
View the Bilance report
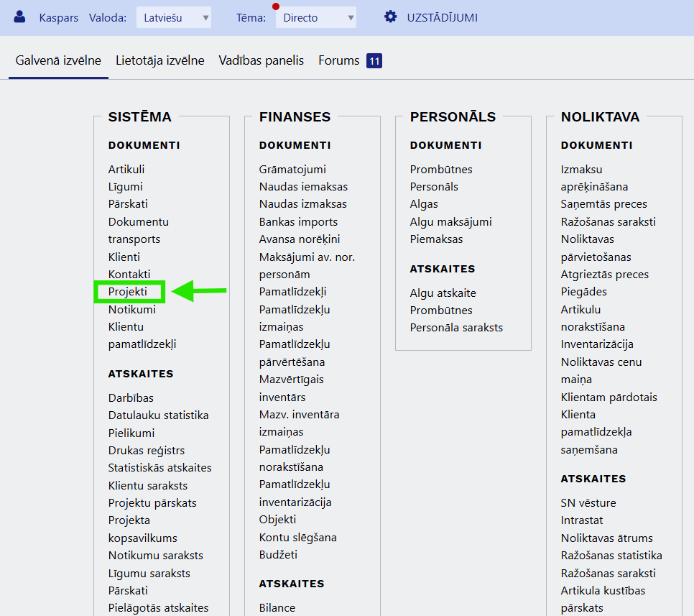click(x=277, y=607)
